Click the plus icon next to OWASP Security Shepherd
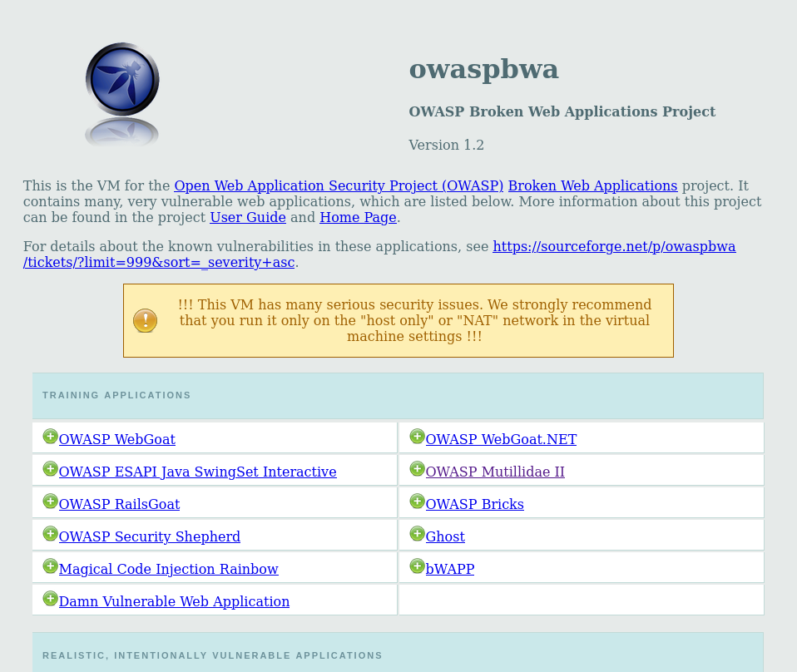 click(x=50, y=532)
